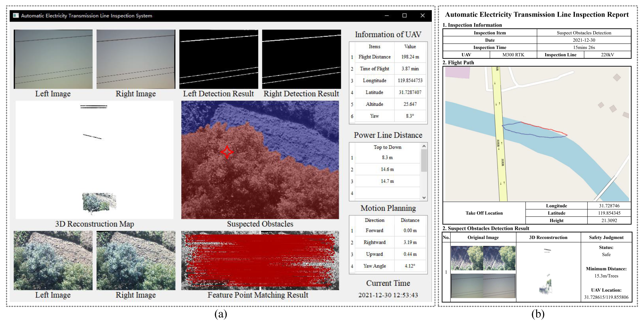This screenshot has height=322, width=644.
Task: Open the bottom vegetation Right Image
Action: (x=136, y=260)
